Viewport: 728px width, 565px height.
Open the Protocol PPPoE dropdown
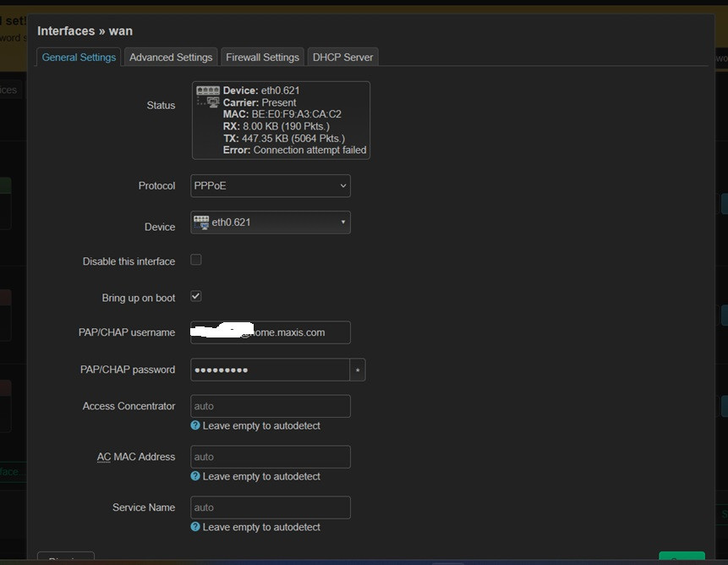tap(271, 186)
